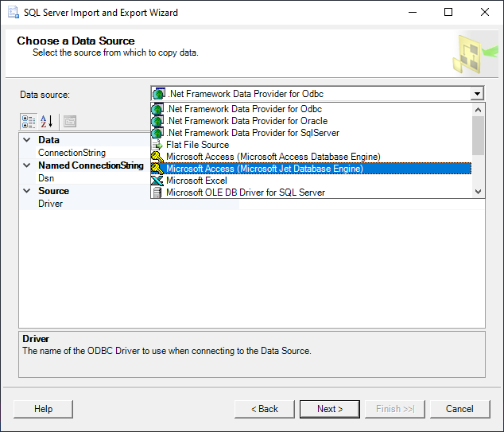Click the Alphabetical sort A-Z icon
Screen dimensions: 504x432
pos(47,122)
